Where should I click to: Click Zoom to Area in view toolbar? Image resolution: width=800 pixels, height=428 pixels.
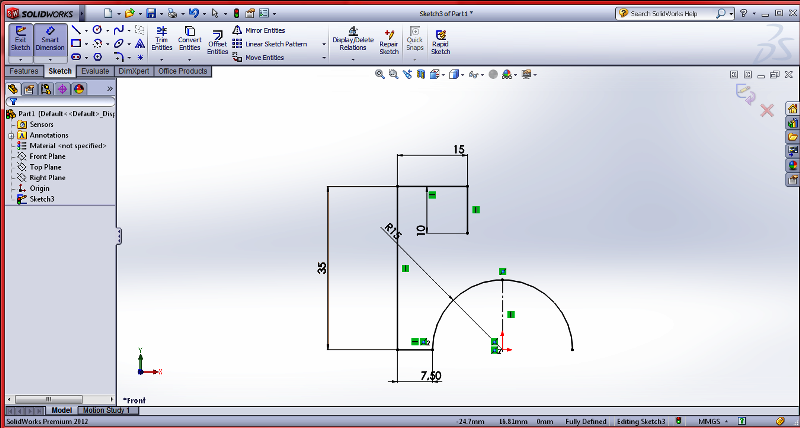pos(393,74)
